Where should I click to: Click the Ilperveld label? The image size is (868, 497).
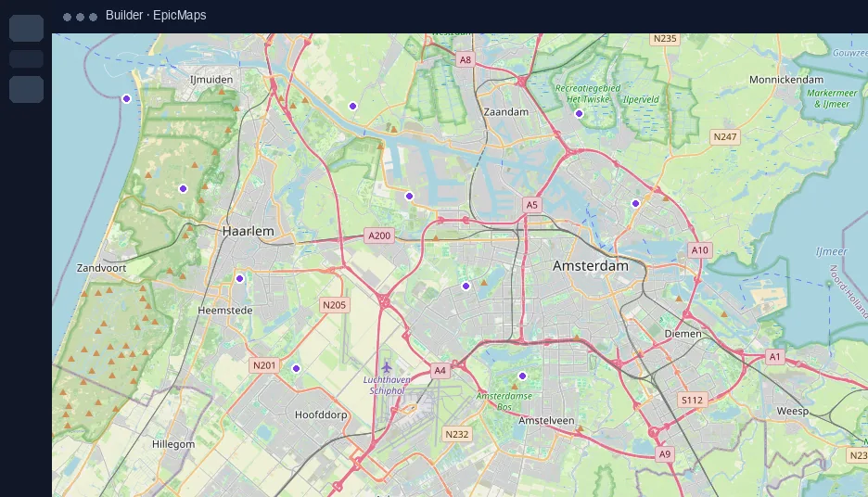click(x=641, y=99)
